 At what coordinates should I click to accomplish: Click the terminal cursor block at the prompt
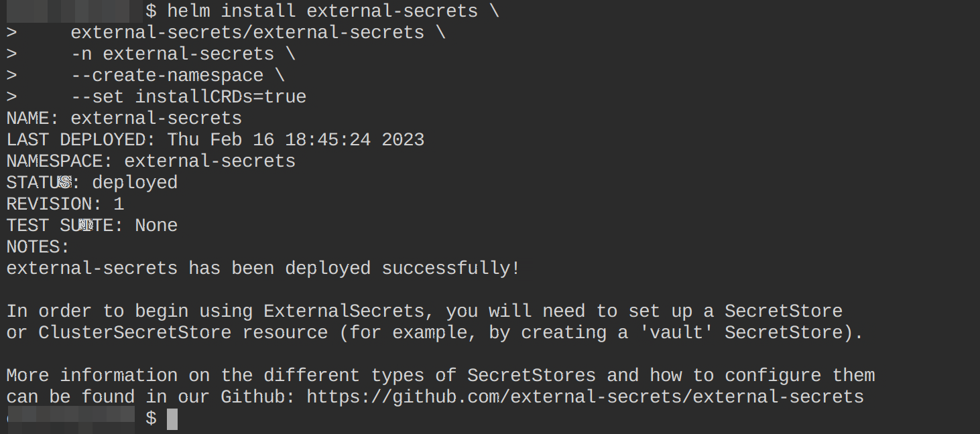[x=172, y=419]
